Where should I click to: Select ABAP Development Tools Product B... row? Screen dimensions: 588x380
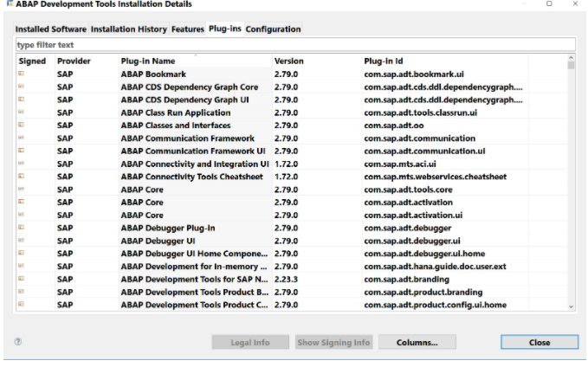292,292
